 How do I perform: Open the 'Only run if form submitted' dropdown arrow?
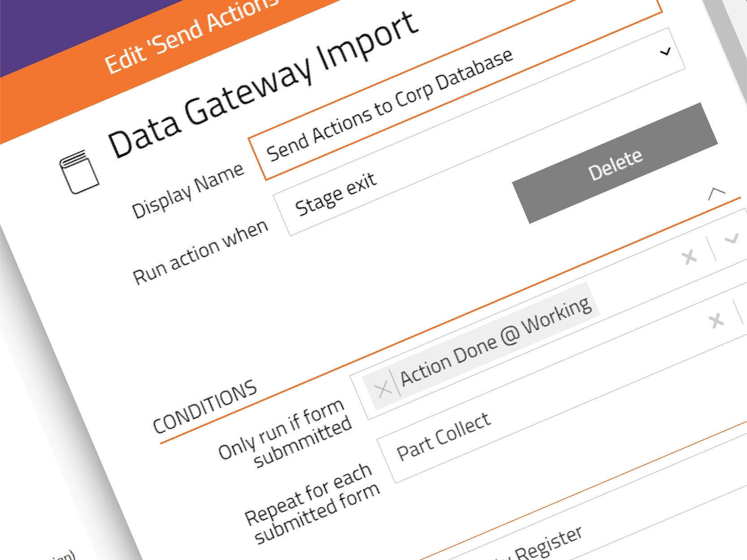pyautogui.click(x=732, y=238)
